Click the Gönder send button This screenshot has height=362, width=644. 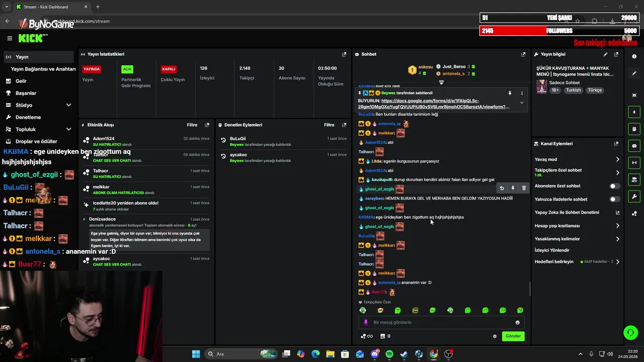click(513, 336)
